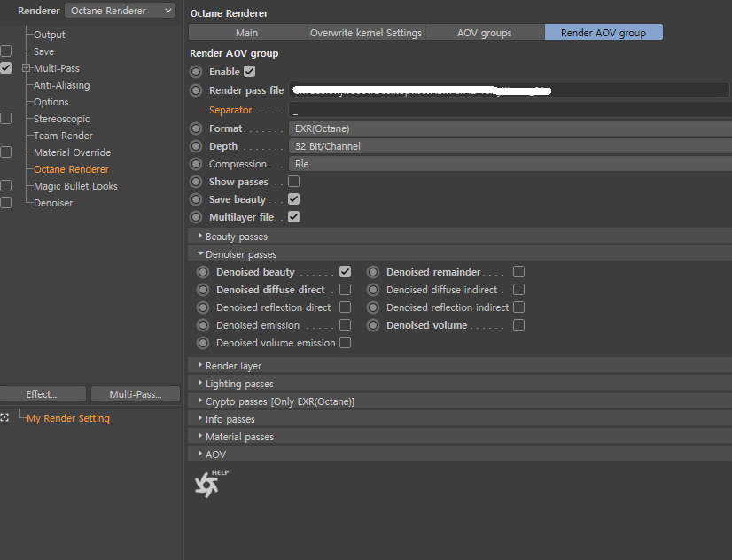
Task: Toggle the Enable checkbox
Action: pyautogui.click(x=250, y=72)
